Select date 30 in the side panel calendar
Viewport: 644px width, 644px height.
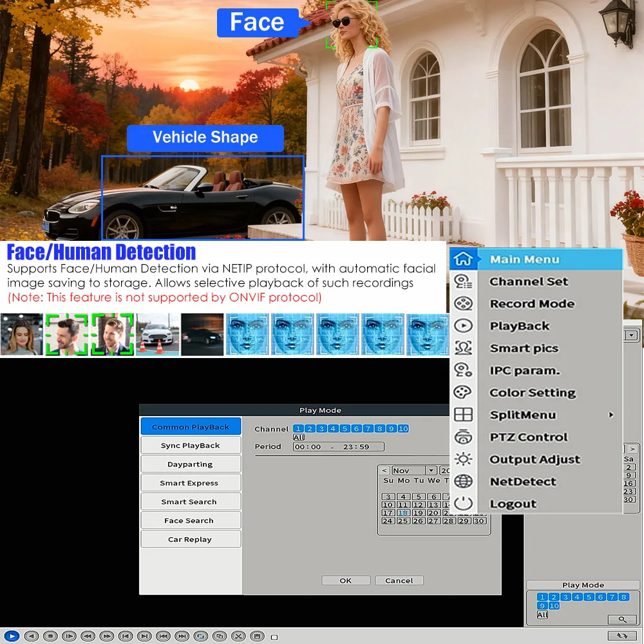pyautogui.click(x=629, y=500)
